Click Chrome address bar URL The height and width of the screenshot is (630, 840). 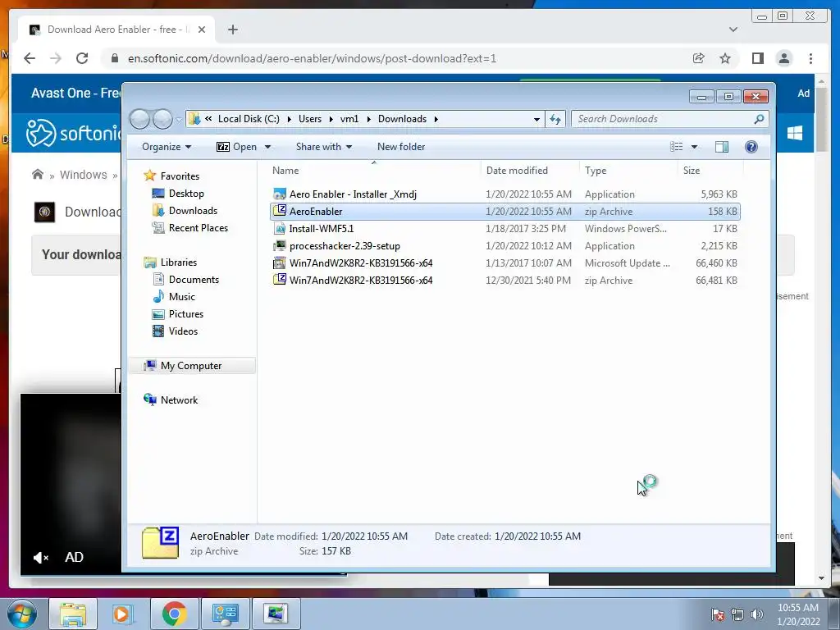pos(312,58)
